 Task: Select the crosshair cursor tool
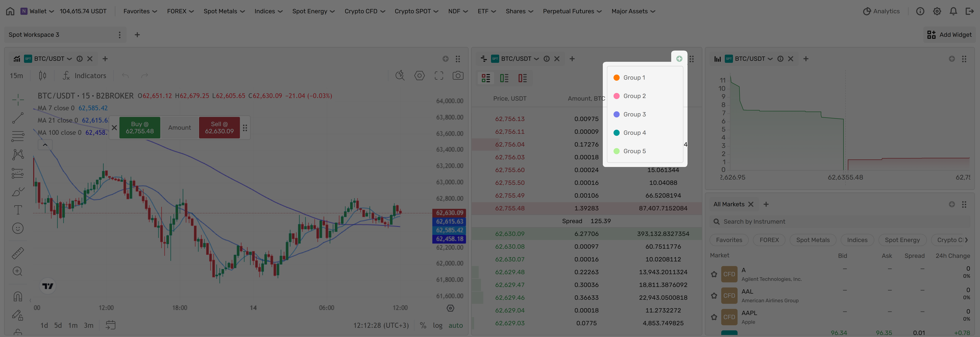18,100
